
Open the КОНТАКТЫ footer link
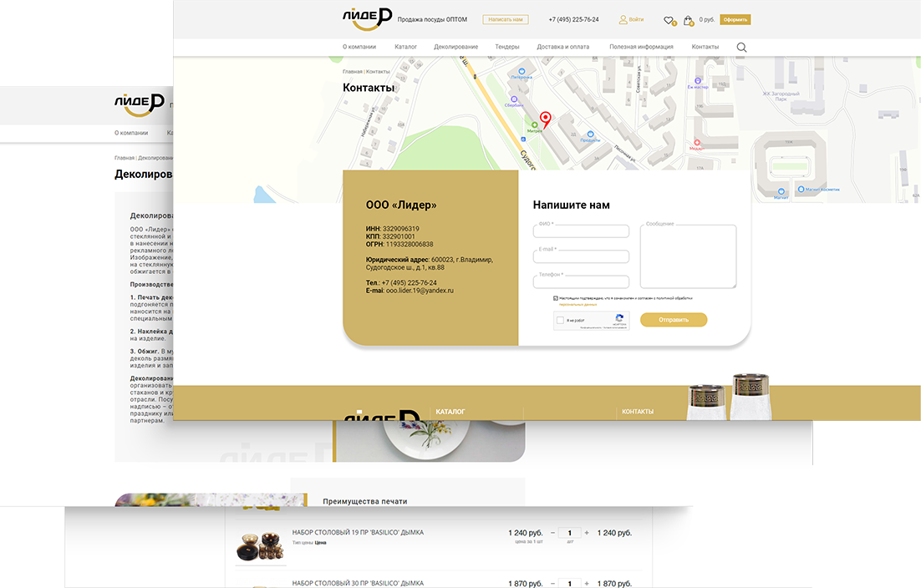click(x=638, y=412)
